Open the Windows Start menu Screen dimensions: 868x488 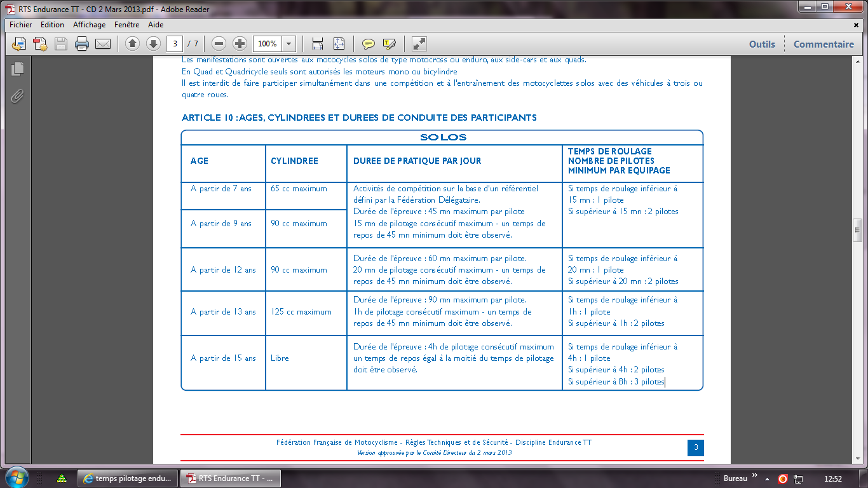(x=17, y=478)
